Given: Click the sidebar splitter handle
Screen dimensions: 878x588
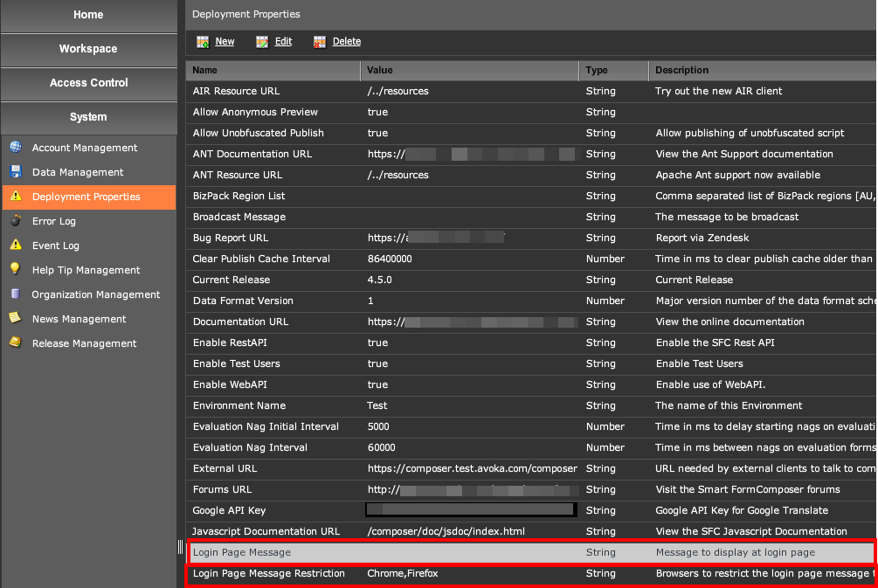Looking at the screenshot, I should tap(180, 547).
